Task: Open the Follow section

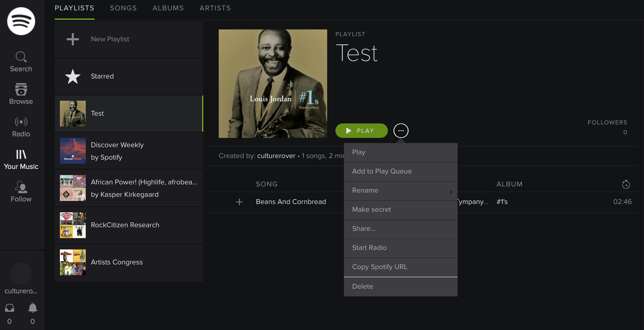Action: point(21,191)
